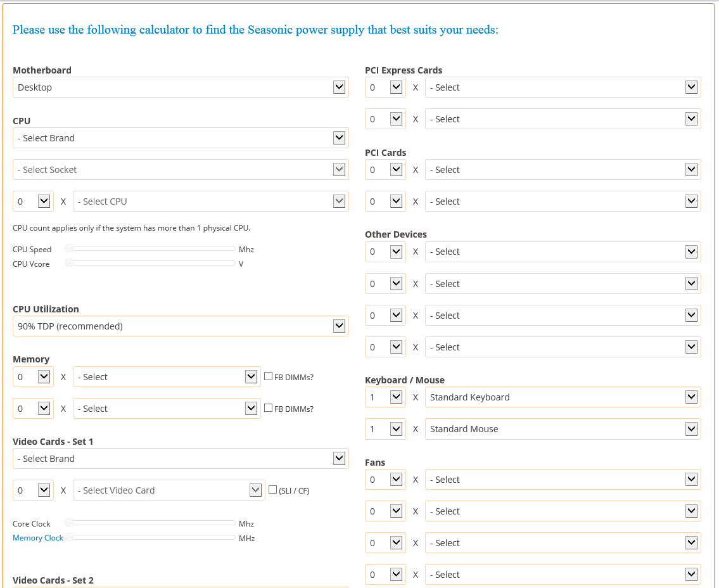Check the first Memory row FB DIMMs checkbox
Screen dimensions: 719x588
pos(268,376)
